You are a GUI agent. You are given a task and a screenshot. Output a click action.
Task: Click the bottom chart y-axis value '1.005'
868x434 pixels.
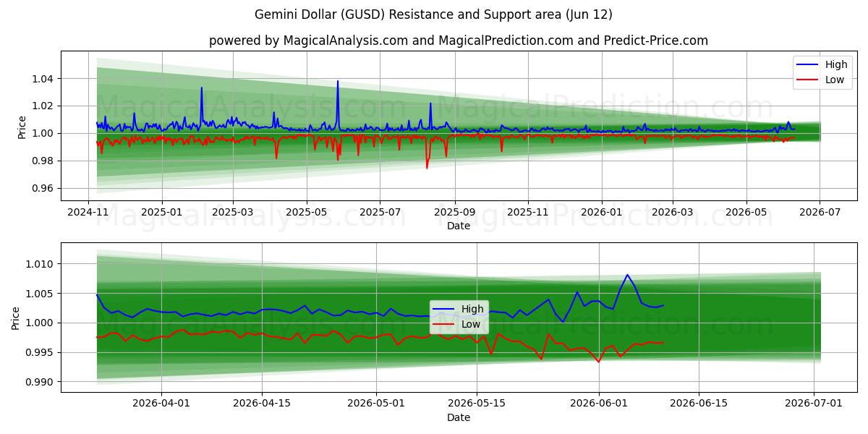[41, 293]
